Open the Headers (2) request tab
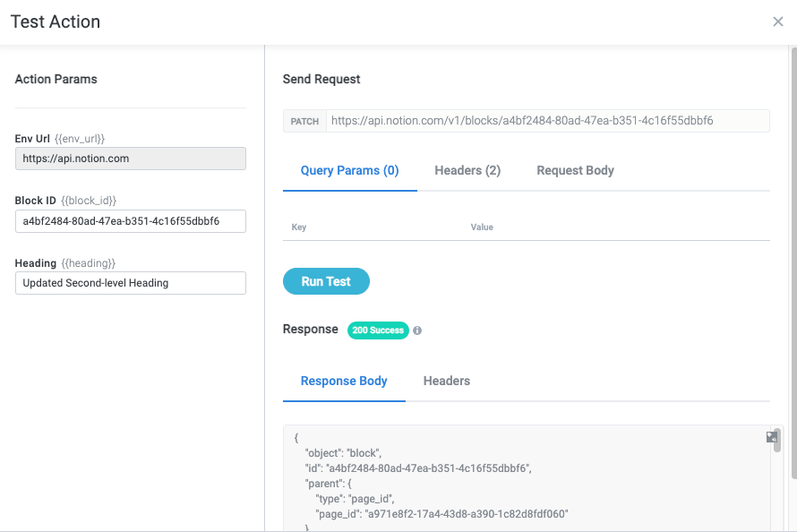 [467, 170]
